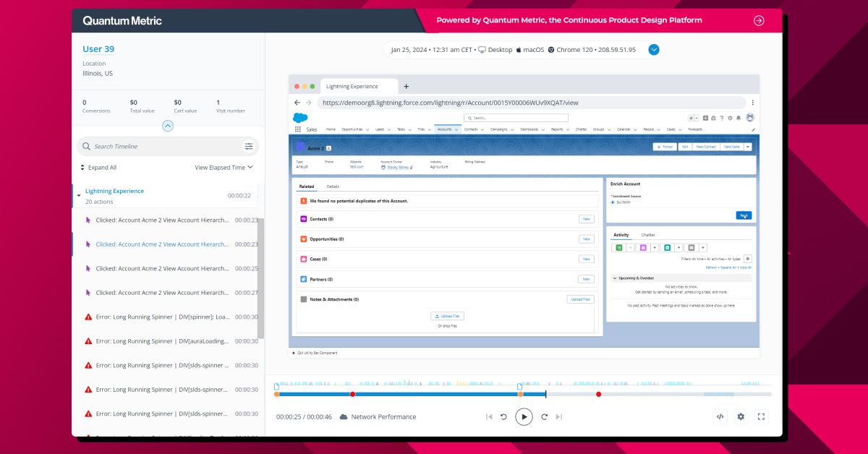This screenshot has width=868, height=454.
Task: Skip to next event in playback
Action: tap(559, 417)
